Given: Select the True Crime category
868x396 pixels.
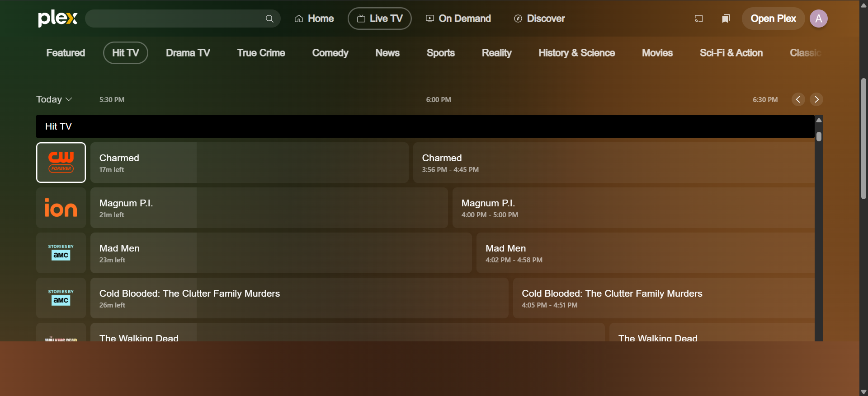Looking at the screenshot, I should 261,53.
